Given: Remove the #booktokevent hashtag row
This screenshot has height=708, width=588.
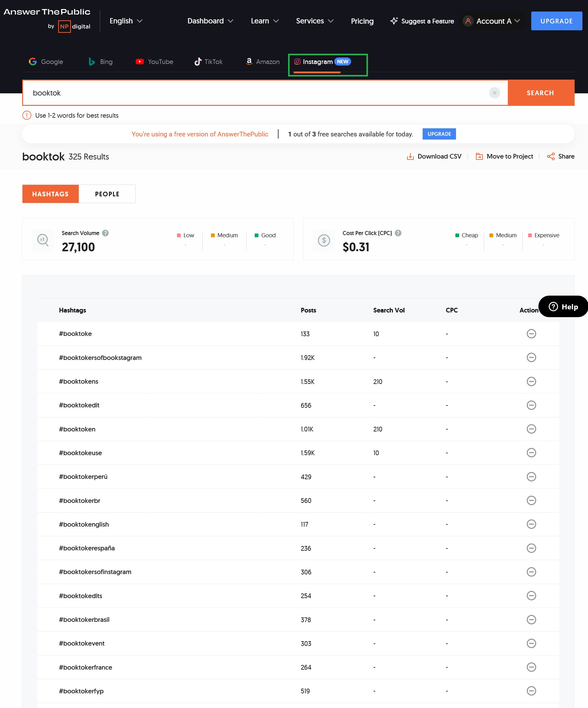Looking at the screenshot, I should [x=531, y=643].
